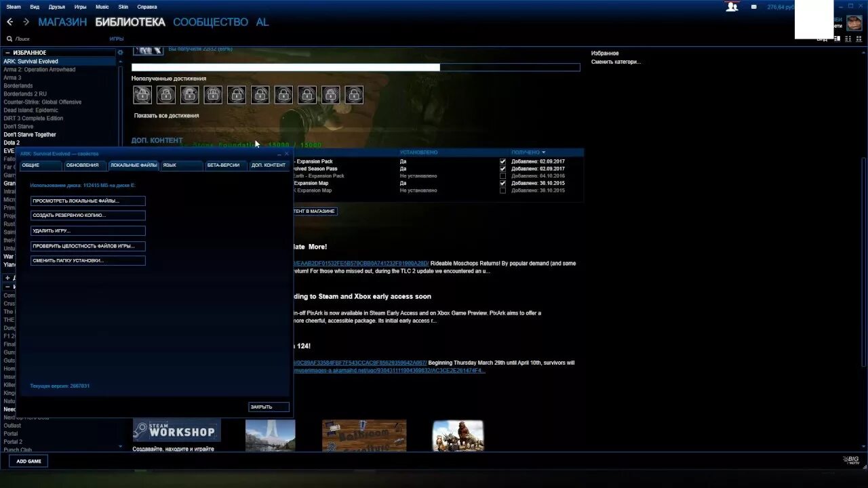This screenshot has width=868, height=488.
Task: Expand the collapsed plus category in sidebar
Action: click(8, 278)
